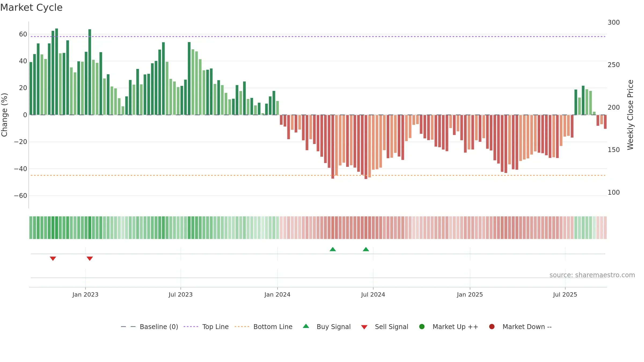Click the Buy Signal triangle icon in legend

[x=306, y=326]
